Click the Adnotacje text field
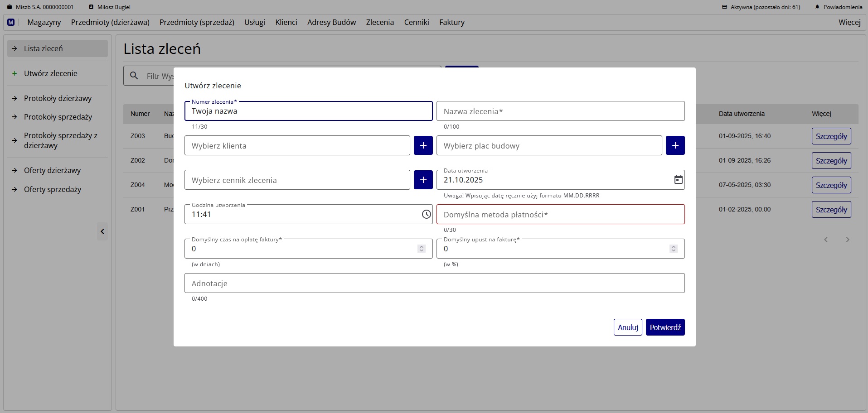Screen dimensions: 868x413 coord(434,283)
